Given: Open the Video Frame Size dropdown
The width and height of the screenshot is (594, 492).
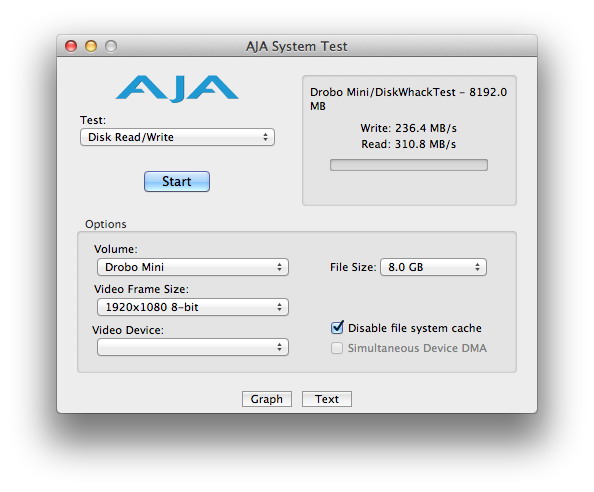Looking at the screenshot, I should tap(193, 307).
